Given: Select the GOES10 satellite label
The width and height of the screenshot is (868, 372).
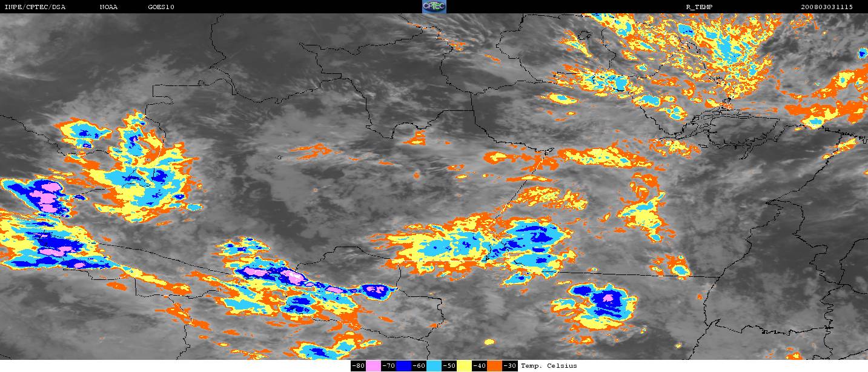Looking at the screenshot, I should [161, 7].
